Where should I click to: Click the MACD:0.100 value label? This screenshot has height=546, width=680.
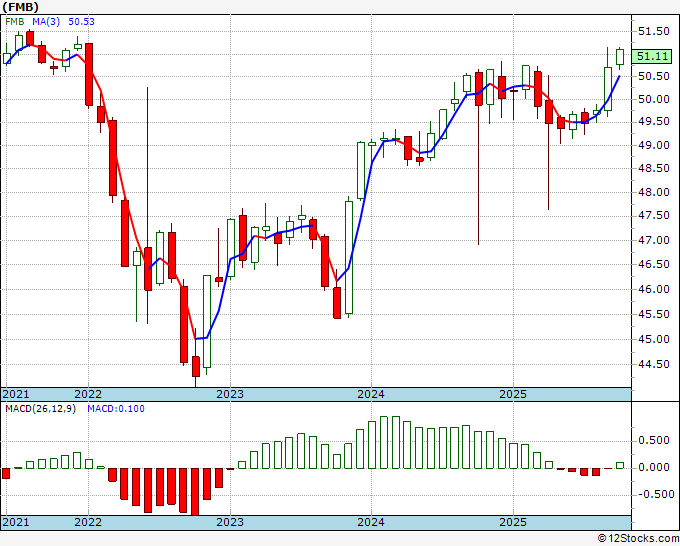coord(116,409)
